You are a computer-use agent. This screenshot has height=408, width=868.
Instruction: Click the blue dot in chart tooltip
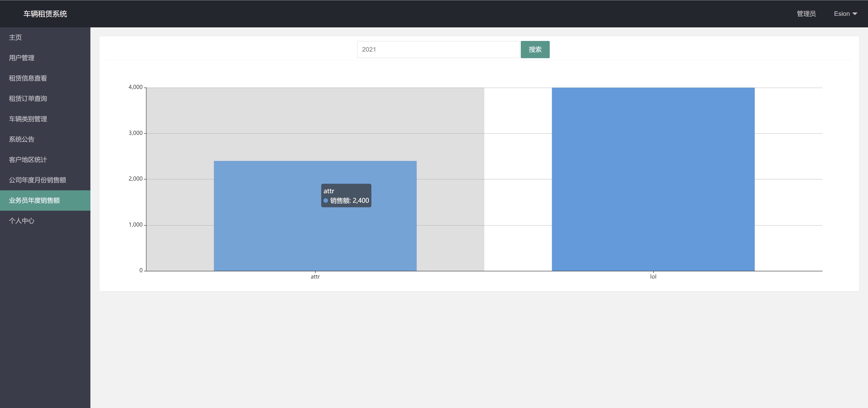point(326,201)
